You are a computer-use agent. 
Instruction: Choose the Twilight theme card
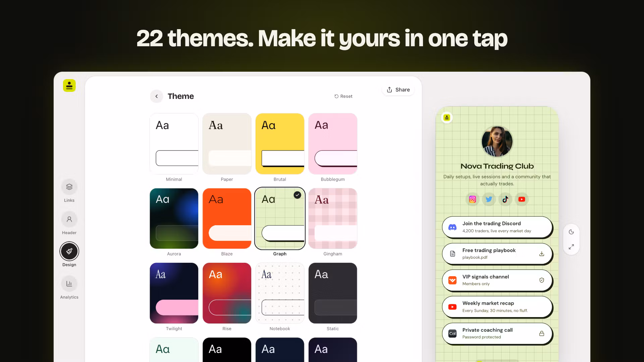[x=174, y=293]
